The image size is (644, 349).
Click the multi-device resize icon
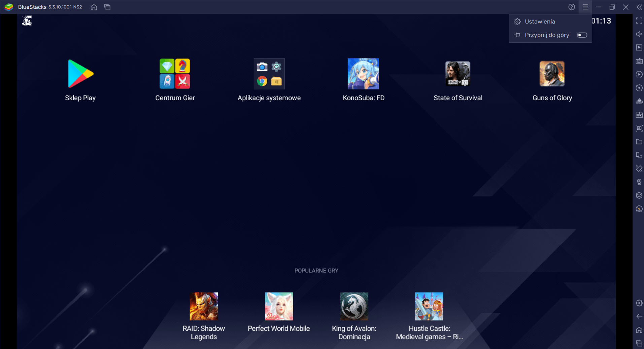[639, 155]
